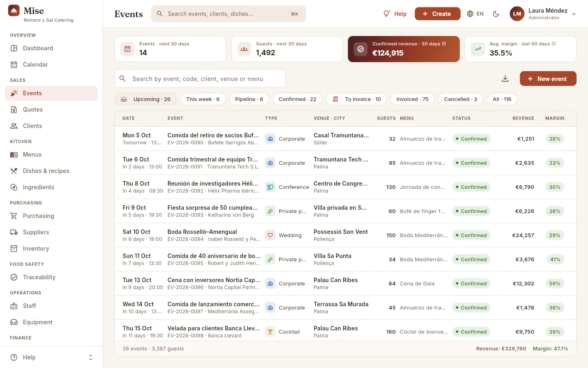Sort by the DATE column header
588x368 pixels.
pyautogui.click(x=129, y=118)
